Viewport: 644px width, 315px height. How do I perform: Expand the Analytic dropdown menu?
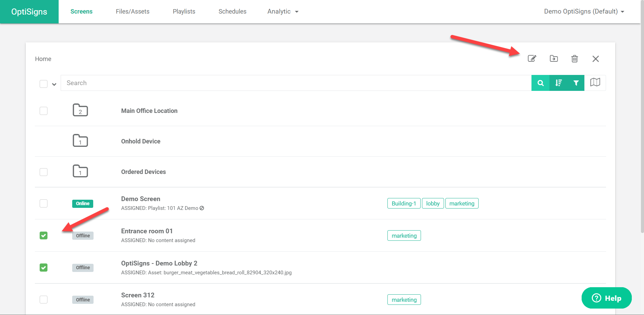283,12
